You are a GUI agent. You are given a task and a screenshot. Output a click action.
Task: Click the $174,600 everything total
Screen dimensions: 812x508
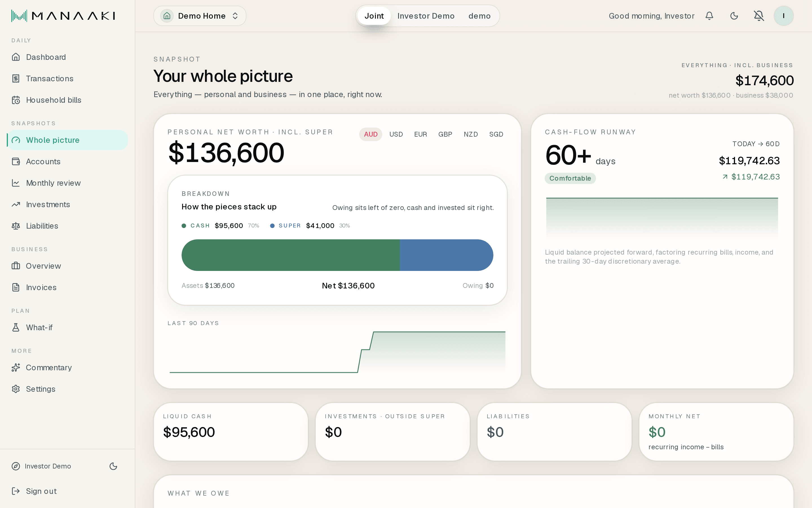click(x=764, y=81)
